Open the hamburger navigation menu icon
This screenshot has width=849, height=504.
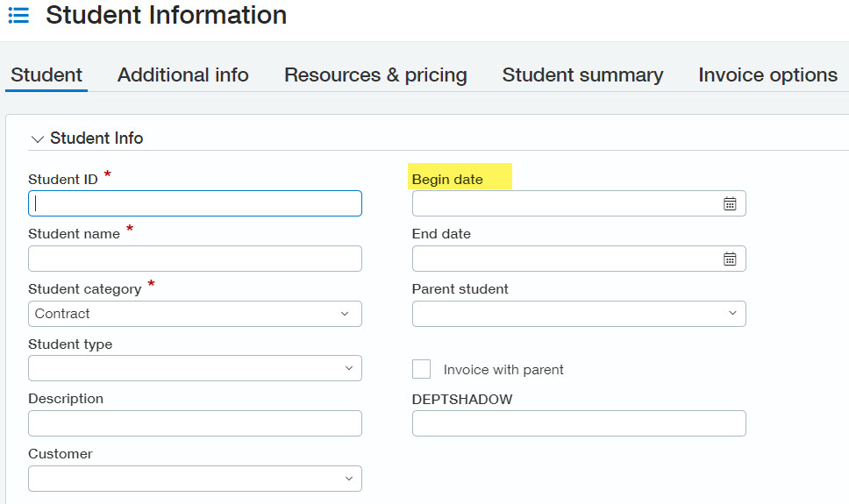coord(18,16)
